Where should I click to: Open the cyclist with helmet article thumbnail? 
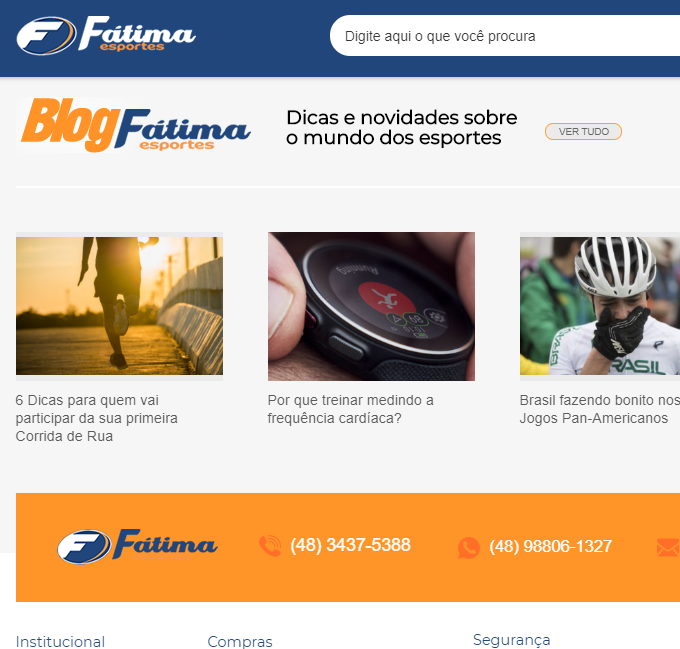tap(600, 306)
